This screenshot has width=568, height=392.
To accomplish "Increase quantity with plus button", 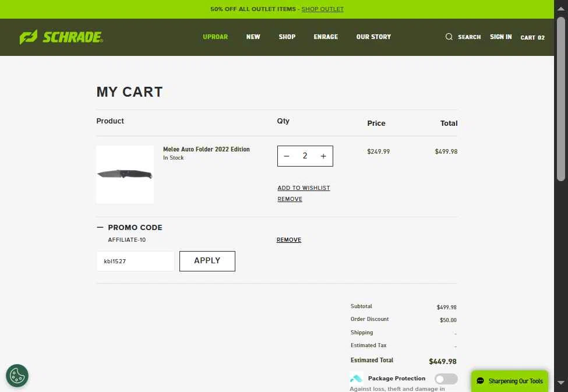I will 323,156.
